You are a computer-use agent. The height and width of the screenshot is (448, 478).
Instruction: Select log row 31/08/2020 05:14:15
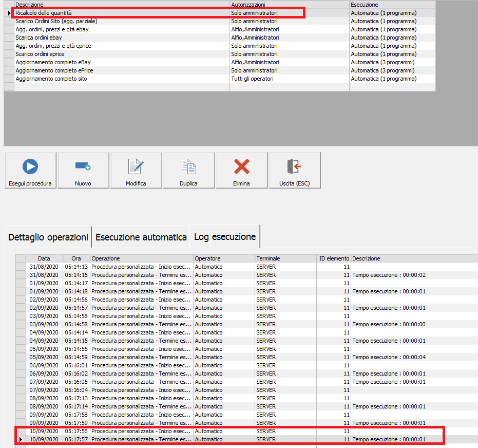(x=247, y=275)
